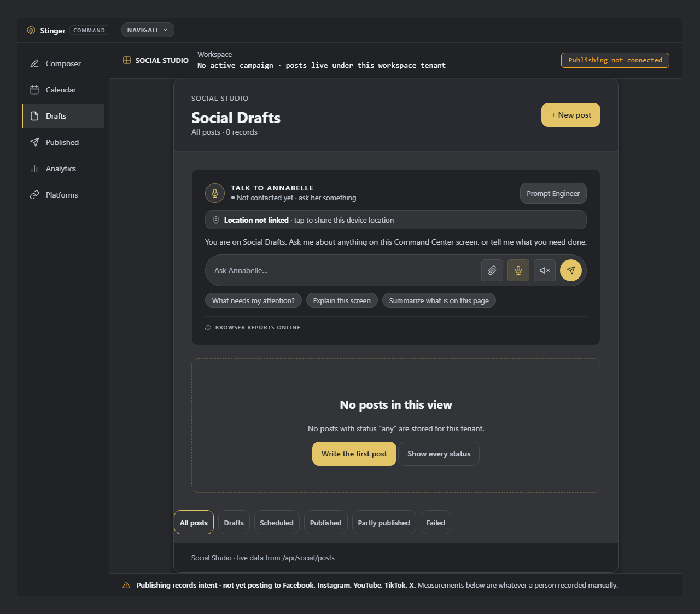Click Write the first post button
This screenshot has height=614, width=700.
tap(354, 454)
